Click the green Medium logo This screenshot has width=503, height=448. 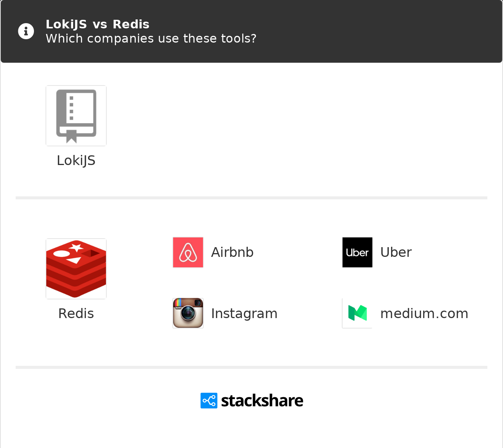pyautogui.click(x=357, y=313)
